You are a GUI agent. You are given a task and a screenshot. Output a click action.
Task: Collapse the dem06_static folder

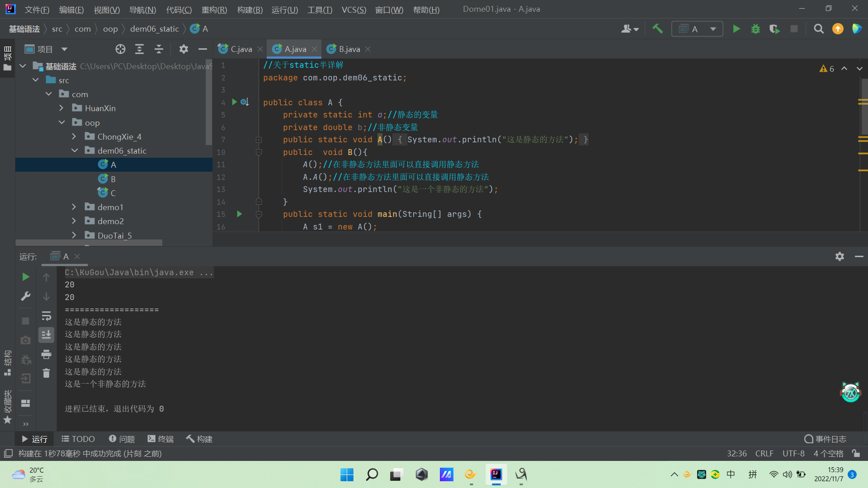click(x=75, y=150)
